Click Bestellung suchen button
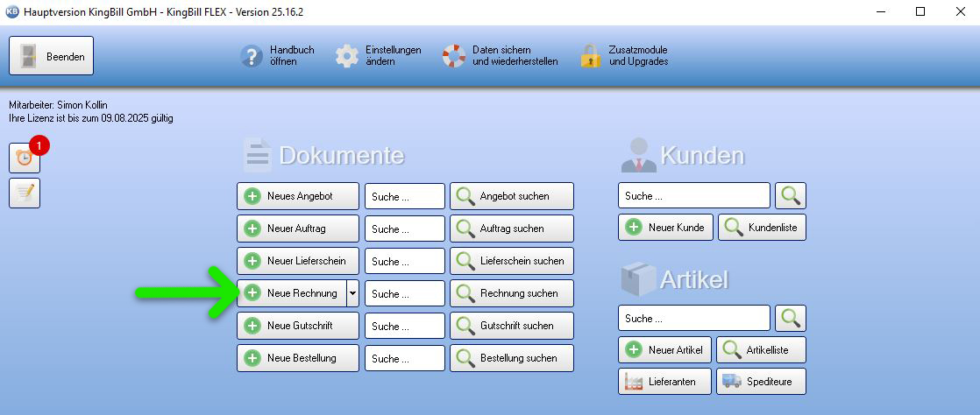The height and width of the screenshot is (415, 980). pyautogui.click(x=512, y=358)
